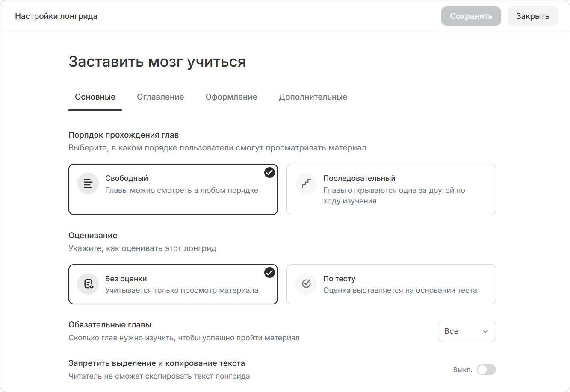Screen dimensions: 570x392
Task: Click the no-grade document icon
Action: [88, 284]
